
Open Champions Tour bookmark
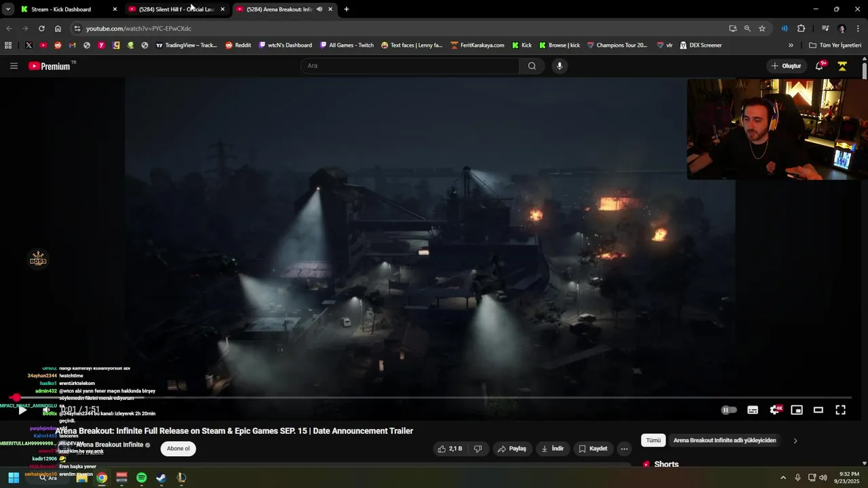coord(617,45)
